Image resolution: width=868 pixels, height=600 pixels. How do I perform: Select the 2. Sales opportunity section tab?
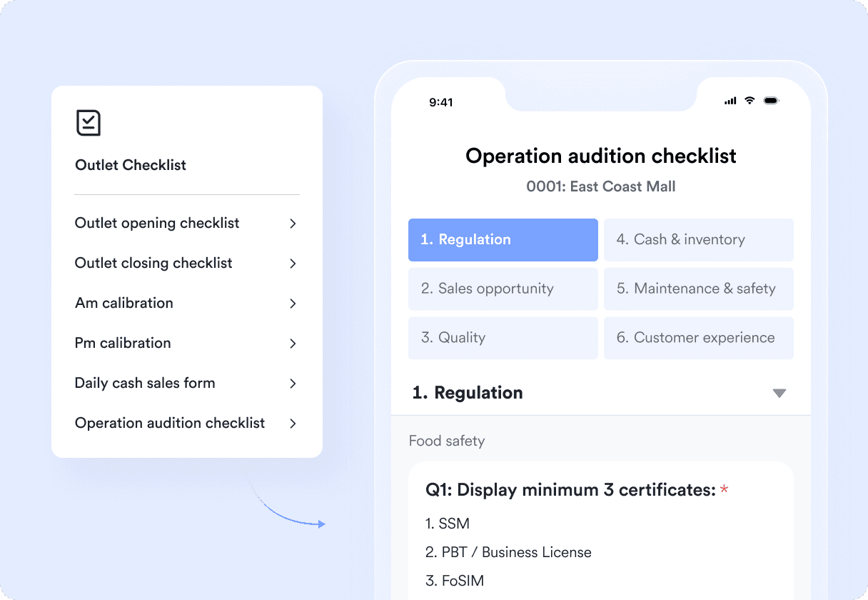(x=503, y=289)
